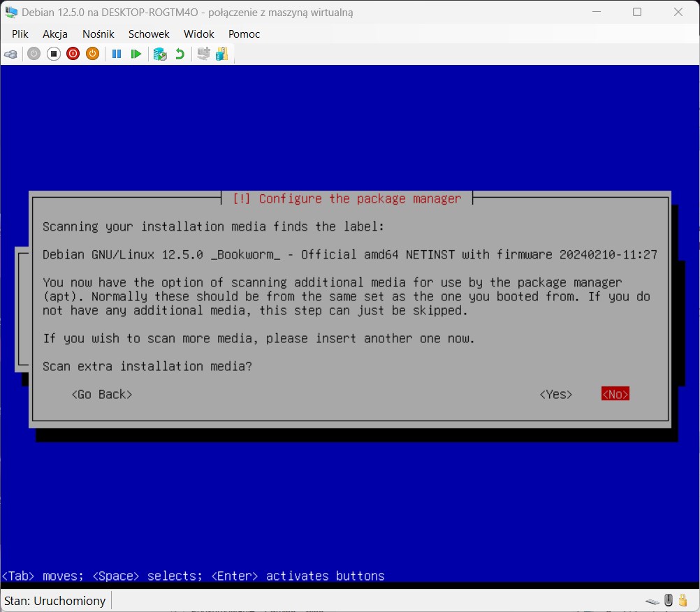
Task: Click the mouse icon in the status bar
Action: pyautogui.click(x=669, y=600)
